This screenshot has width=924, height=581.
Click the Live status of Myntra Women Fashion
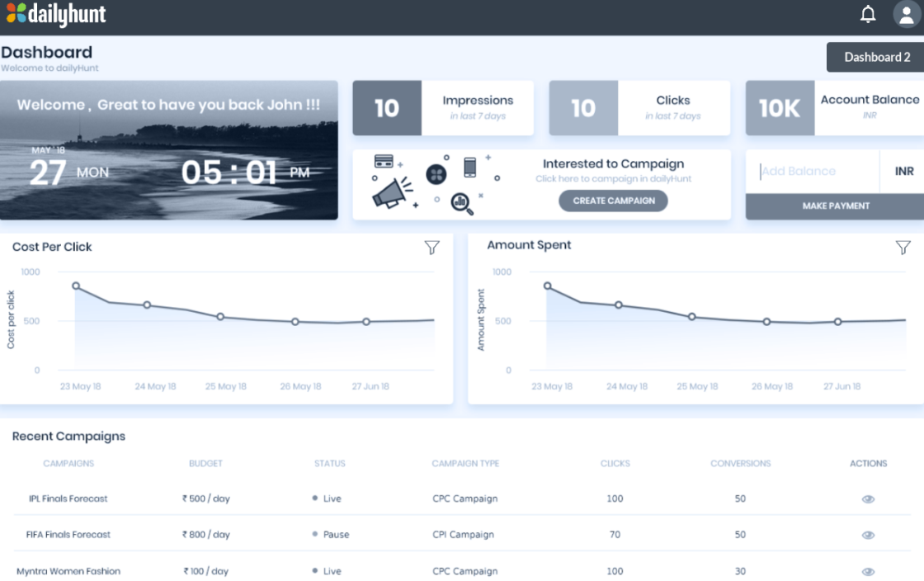click(327, 571)
